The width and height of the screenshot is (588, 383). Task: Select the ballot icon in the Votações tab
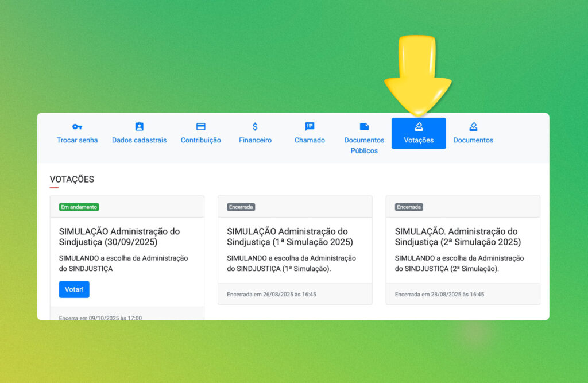click(x=419, y=127)
